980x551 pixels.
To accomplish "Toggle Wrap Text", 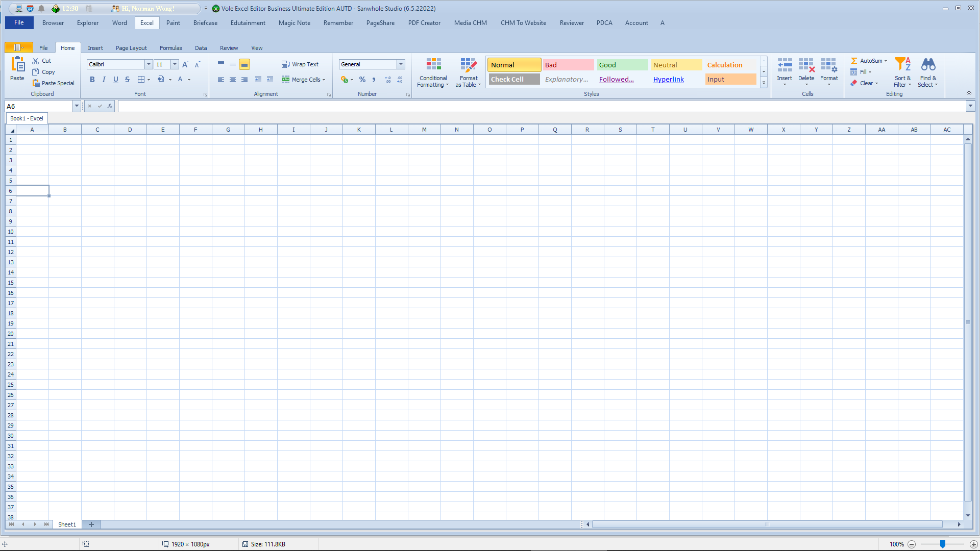I will tap(300, 64).
